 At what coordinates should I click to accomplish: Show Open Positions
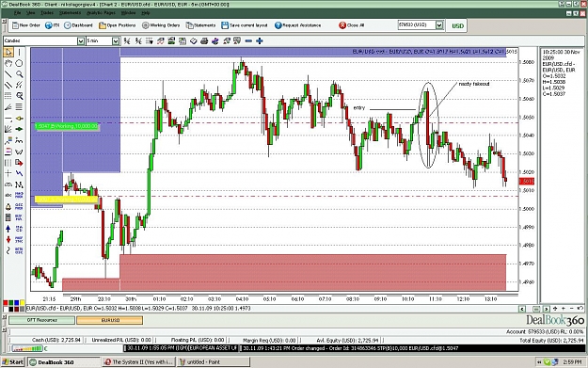point(118,25)
